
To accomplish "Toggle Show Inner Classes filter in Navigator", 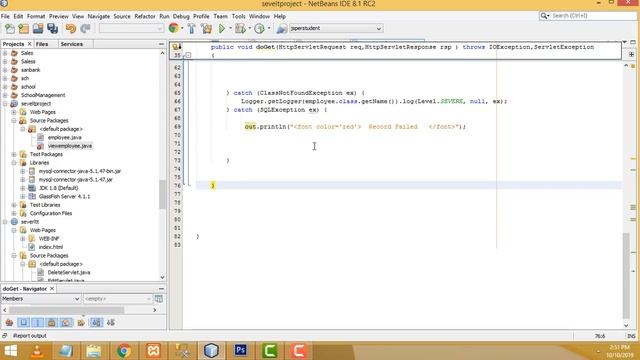I will 65,322.
